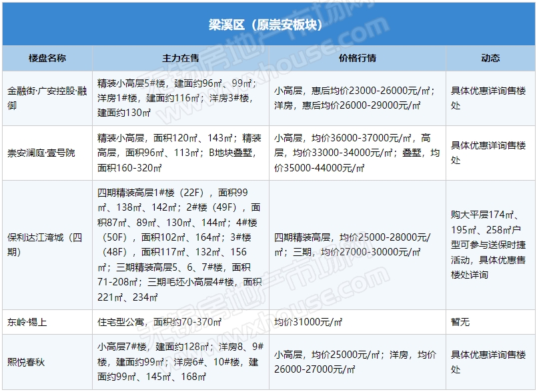The width and height of the screenshot is (539, 392).
Task: Select the 惠后均价23000-26000元/㎡ price cell
Action: point(357,98)
